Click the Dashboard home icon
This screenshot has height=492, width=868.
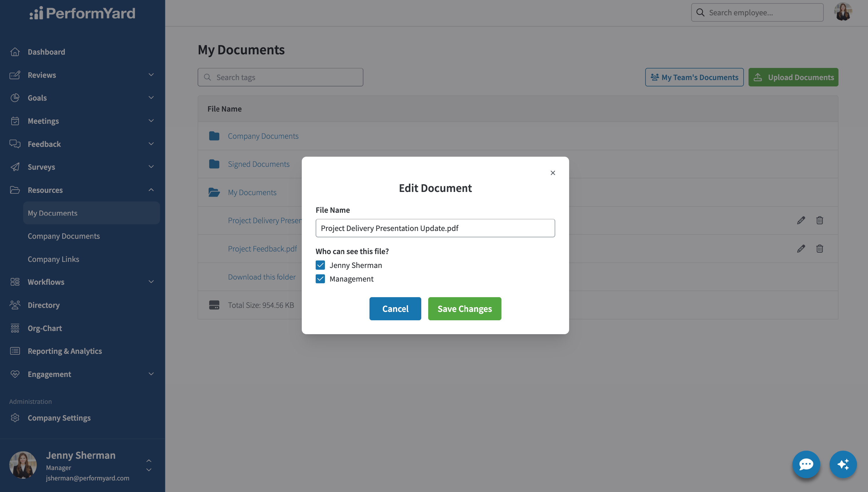point(15,52)
